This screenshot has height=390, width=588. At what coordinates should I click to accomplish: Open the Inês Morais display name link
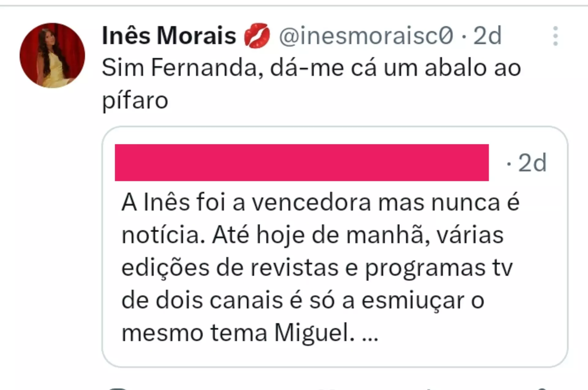click(x=169, y=36)
